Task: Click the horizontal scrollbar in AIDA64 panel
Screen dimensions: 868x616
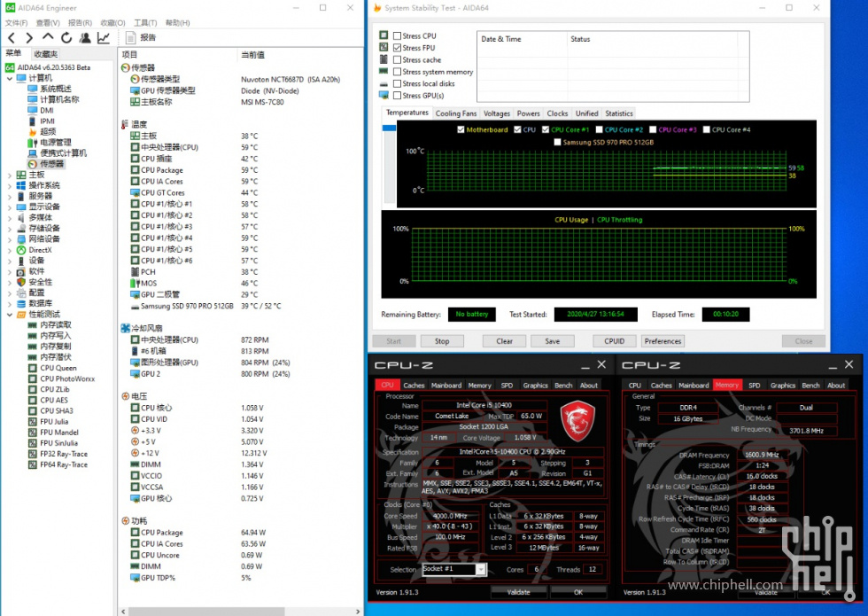Action: [205, 612]
